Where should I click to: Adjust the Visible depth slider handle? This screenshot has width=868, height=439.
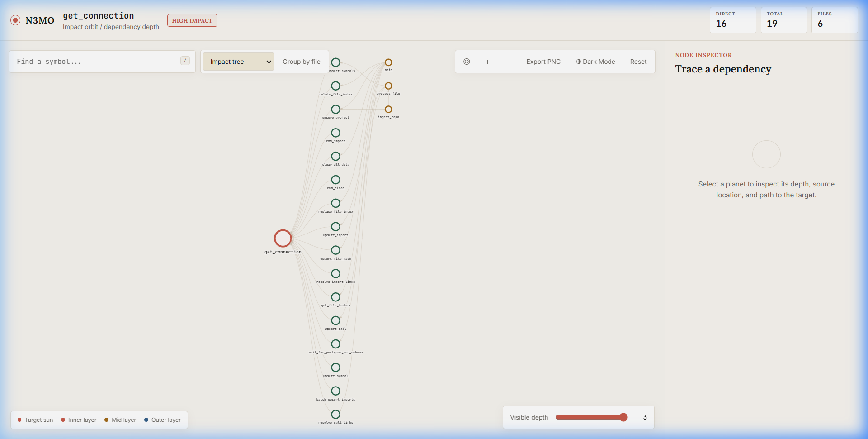coord(623,417)
